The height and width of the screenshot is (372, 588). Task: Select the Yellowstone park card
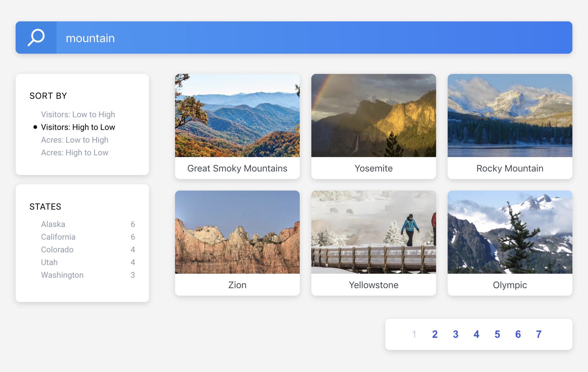click(x=373, y=243)
